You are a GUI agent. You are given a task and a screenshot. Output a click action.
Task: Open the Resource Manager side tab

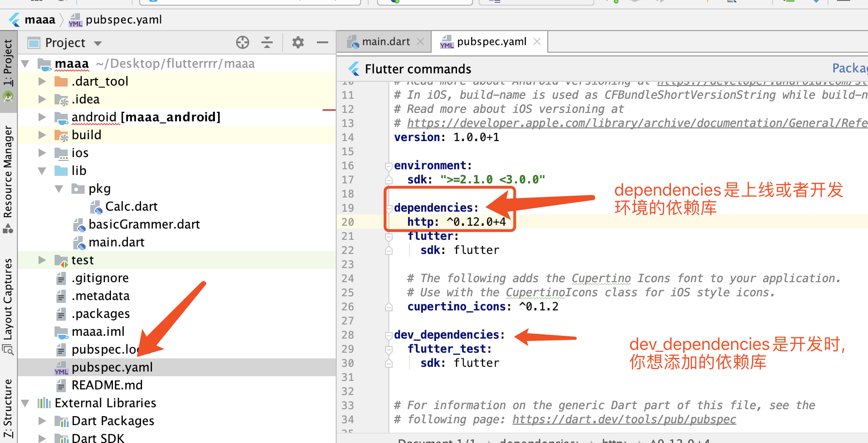point(8,179)
